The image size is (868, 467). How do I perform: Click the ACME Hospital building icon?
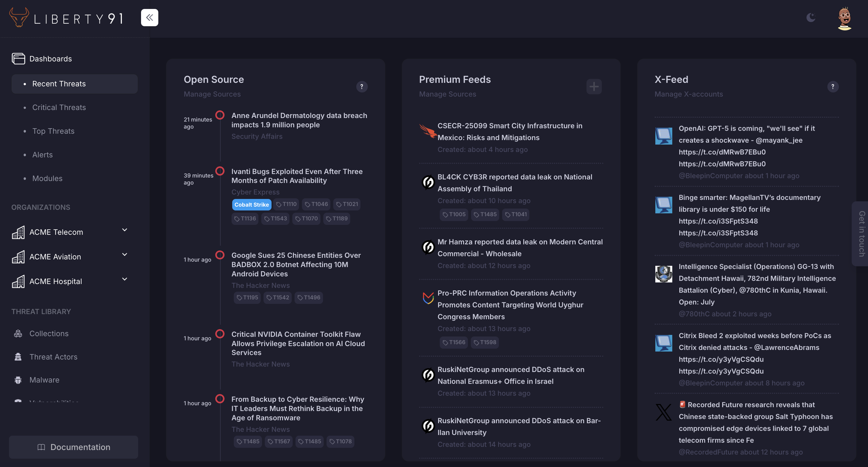(x=18, y=281)
